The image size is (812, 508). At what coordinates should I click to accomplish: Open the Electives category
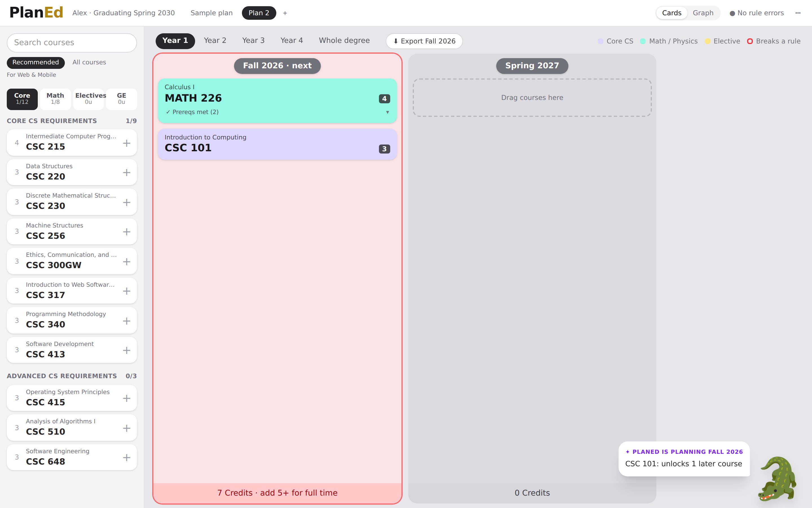tap(89, 99)
